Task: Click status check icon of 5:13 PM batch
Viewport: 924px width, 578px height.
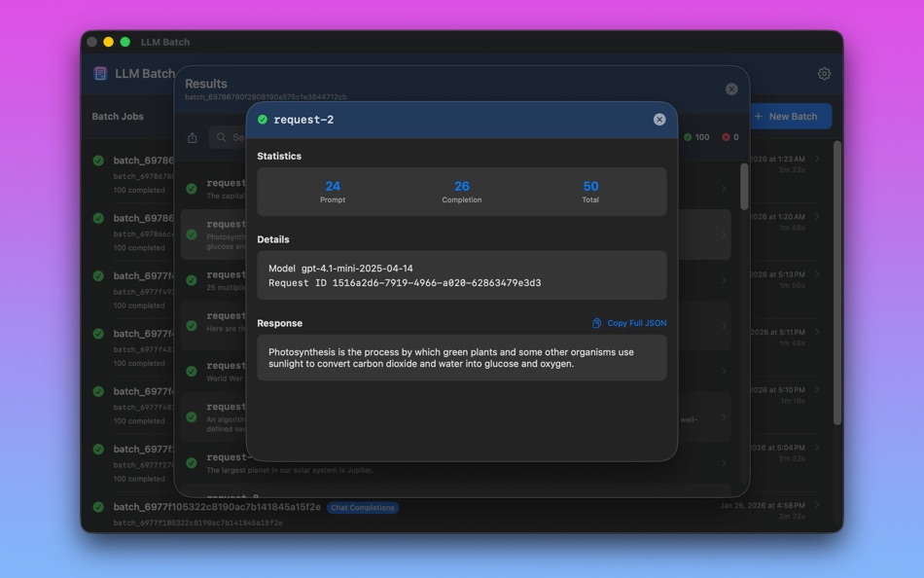Action: tap(98, 276)
